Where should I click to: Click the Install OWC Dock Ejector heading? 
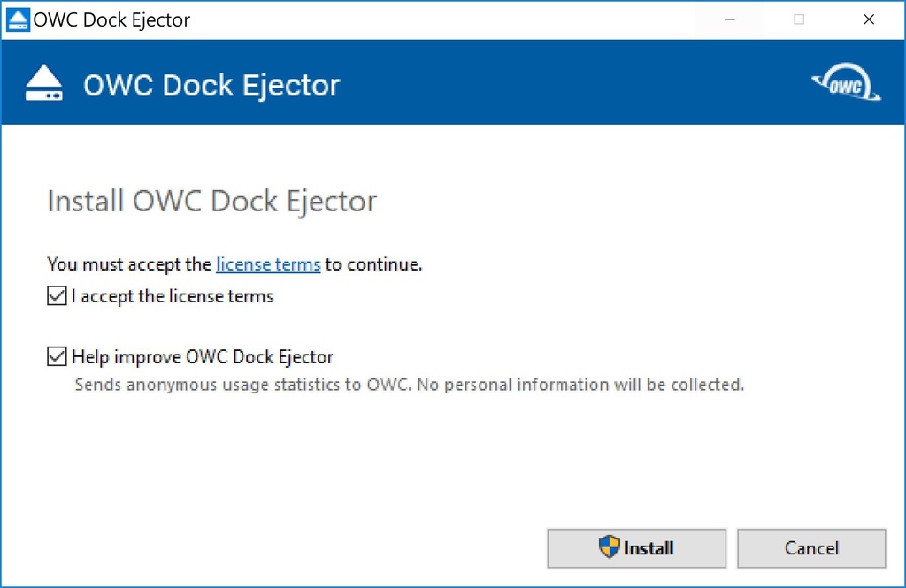click(x=211, y=202)
